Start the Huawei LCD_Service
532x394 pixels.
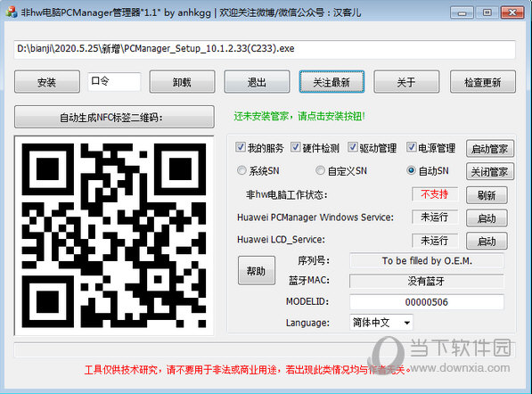[x=487, y=241]
